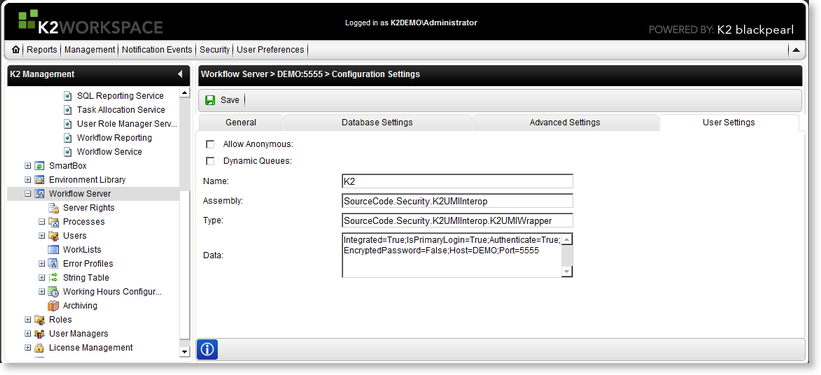Image resolution: width=821 pixels, height=375 pixels.
Task: Collapse the Workflow Server tree node
Action: tap(28, 194)
